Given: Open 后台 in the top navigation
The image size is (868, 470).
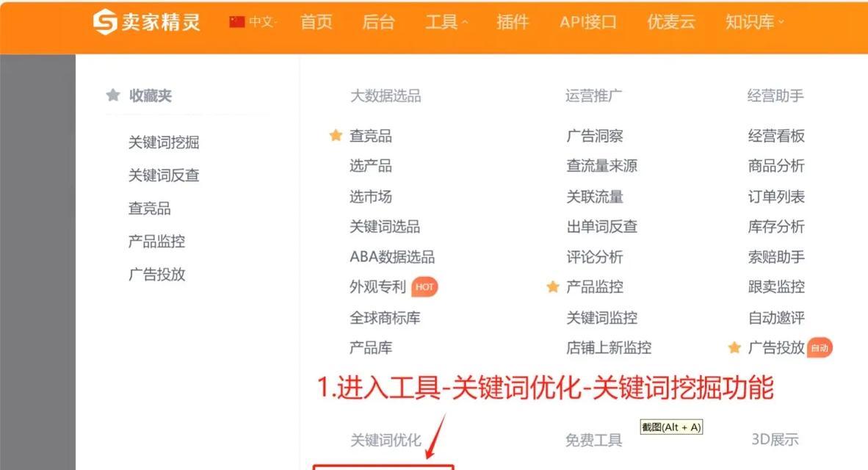Looking at the screenshot, I should tap(379, 21).
